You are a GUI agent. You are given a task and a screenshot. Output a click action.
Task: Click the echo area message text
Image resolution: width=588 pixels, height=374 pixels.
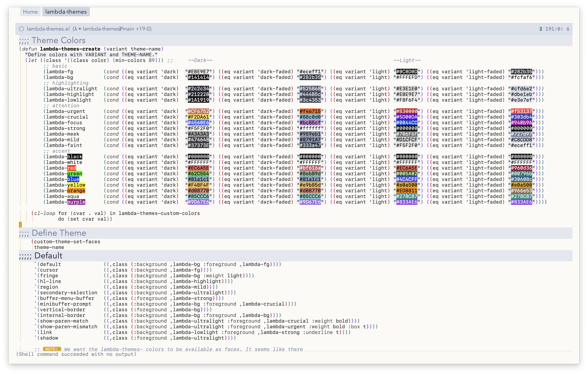coord(76,354)
